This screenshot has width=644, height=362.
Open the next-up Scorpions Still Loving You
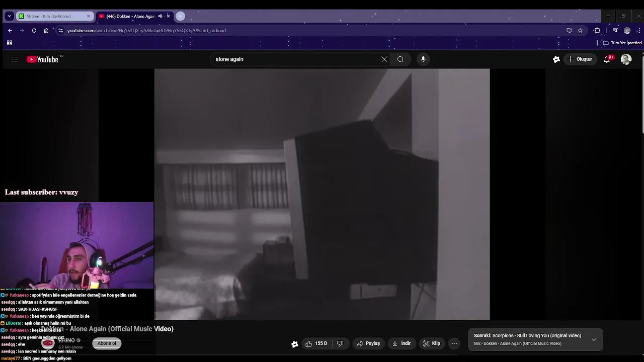527,336
